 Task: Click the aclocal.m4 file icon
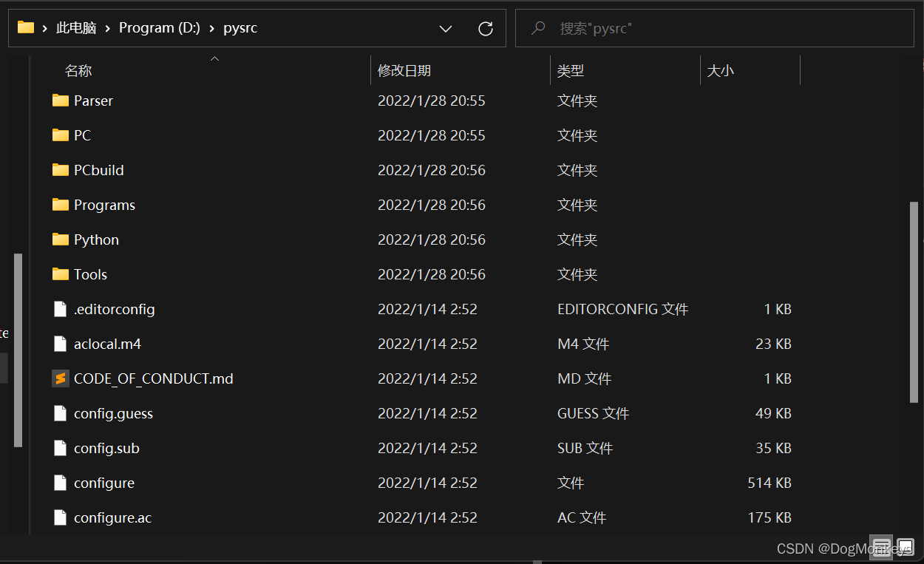61,344
